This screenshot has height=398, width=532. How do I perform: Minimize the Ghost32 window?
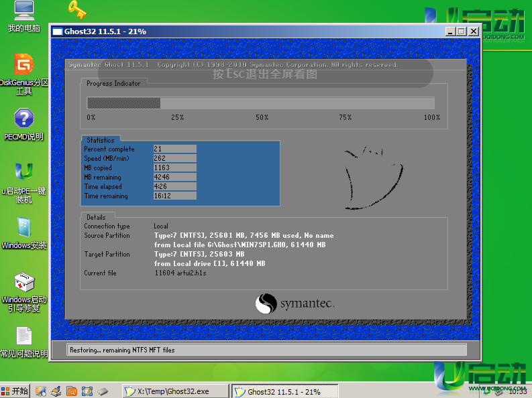click(x=450, y=31)
